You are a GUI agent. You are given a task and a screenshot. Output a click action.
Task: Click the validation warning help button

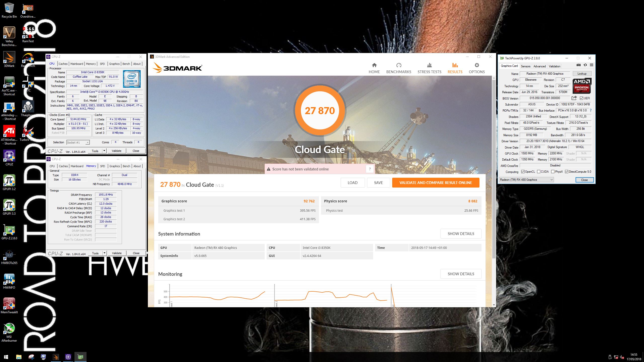[370, 169]
